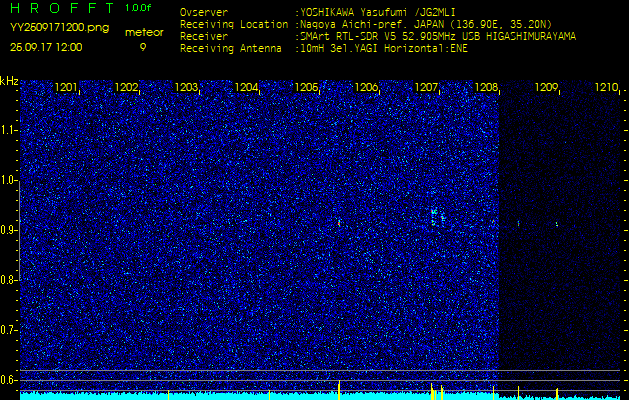Click the version number 1.0.0f
The height and width of the screenshot is (400, 629).
pyautogui.click(x=138, y=8)
